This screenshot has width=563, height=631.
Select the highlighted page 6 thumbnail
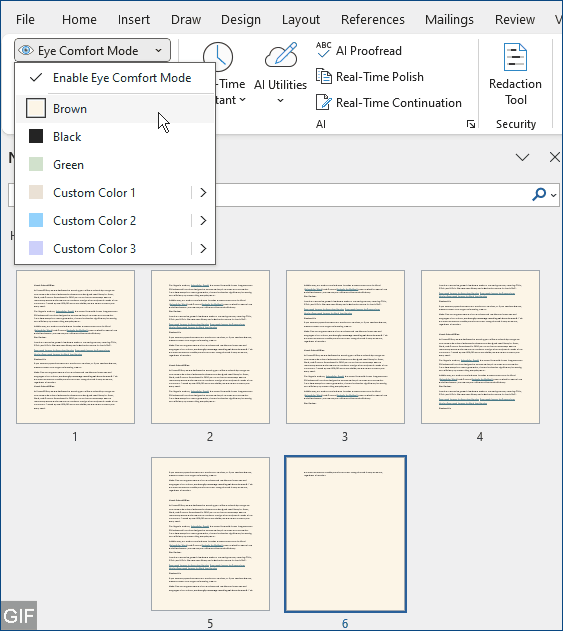pos(345,534)
